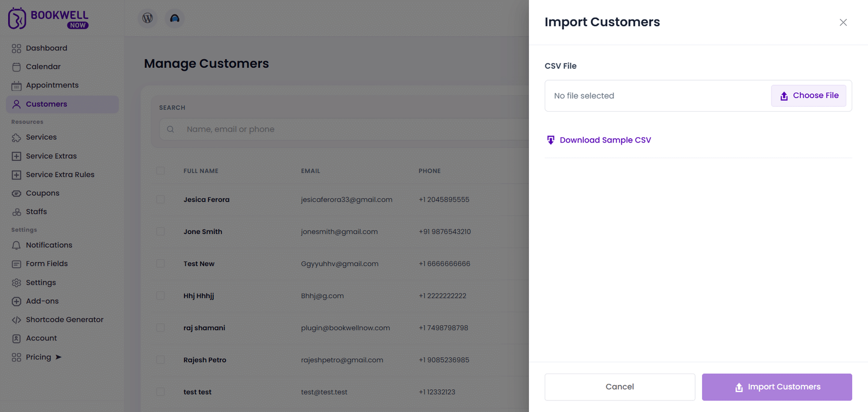Click the Settings gear icon

point(16,283)
